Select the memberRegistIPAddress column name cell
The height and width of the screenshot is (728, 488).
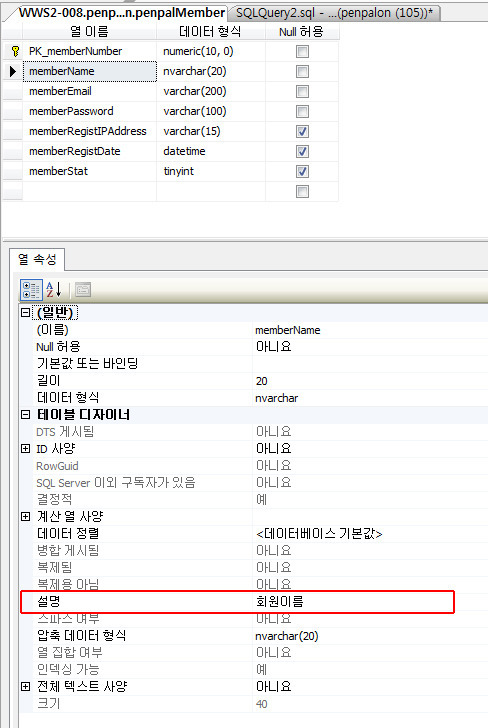[x=89, y=131]
